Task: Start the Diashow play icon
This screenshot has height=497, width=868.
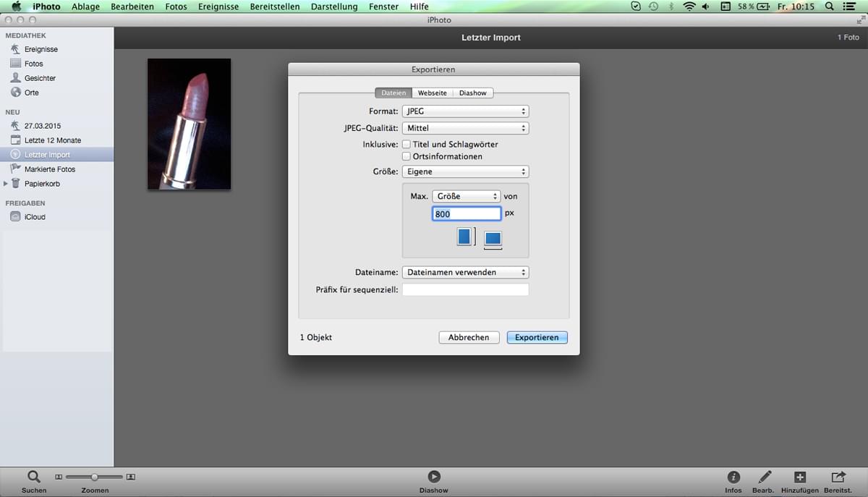Action: coord(433,477)
